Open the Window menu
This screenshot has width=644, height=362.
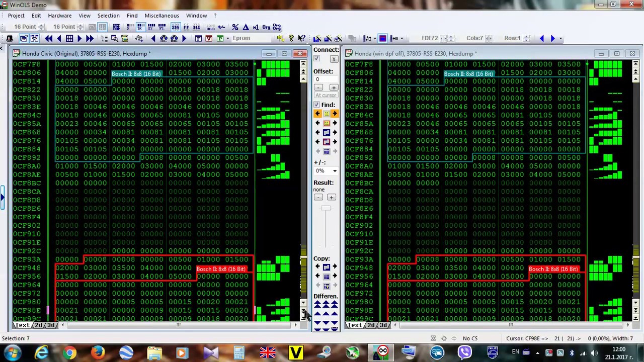[x=196, y=16]
